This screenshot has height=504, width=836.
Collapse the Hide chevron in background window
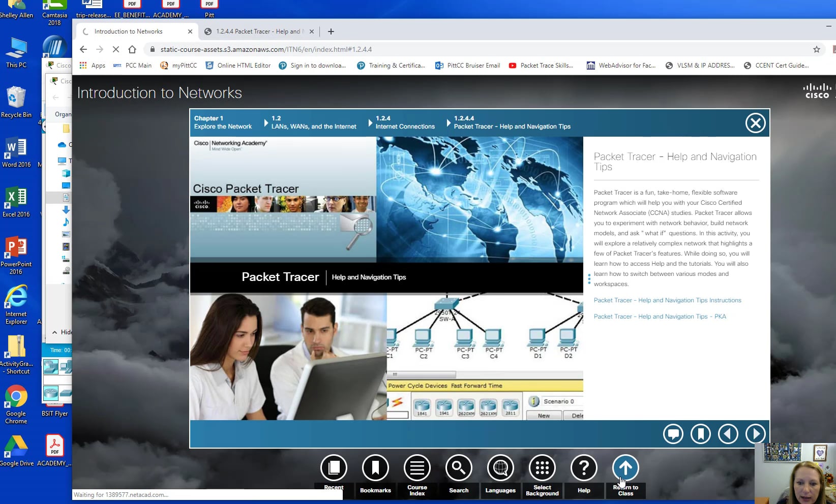pos(55,332)
